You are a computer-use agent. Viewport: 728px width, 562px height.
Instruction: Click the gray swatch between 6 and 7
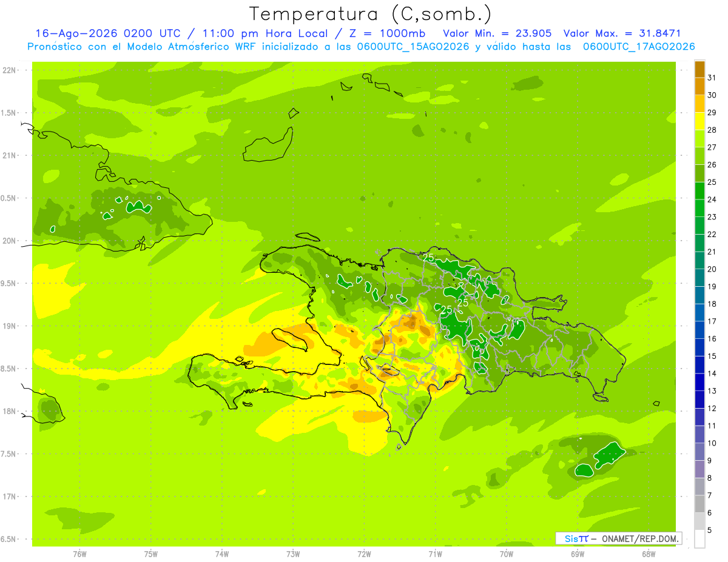pyautogui.click(x=699, y=504)
